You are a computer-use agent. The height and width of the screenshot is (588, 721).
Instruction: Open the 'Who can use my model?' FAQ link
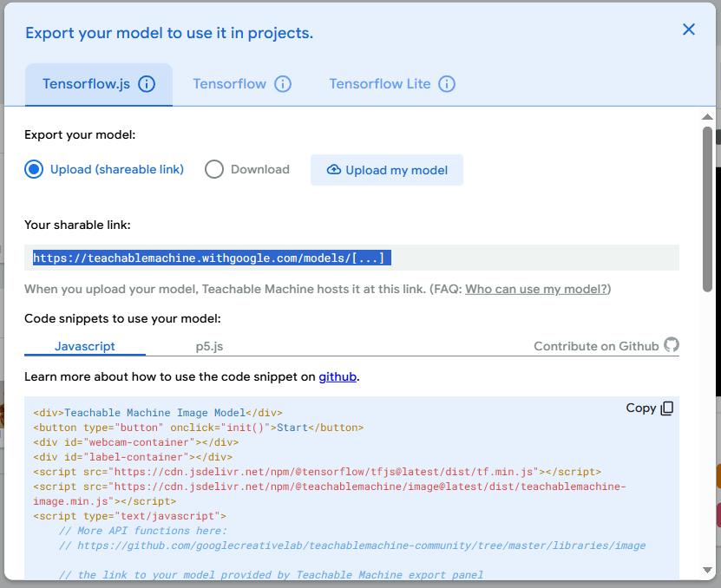[536, 289]
